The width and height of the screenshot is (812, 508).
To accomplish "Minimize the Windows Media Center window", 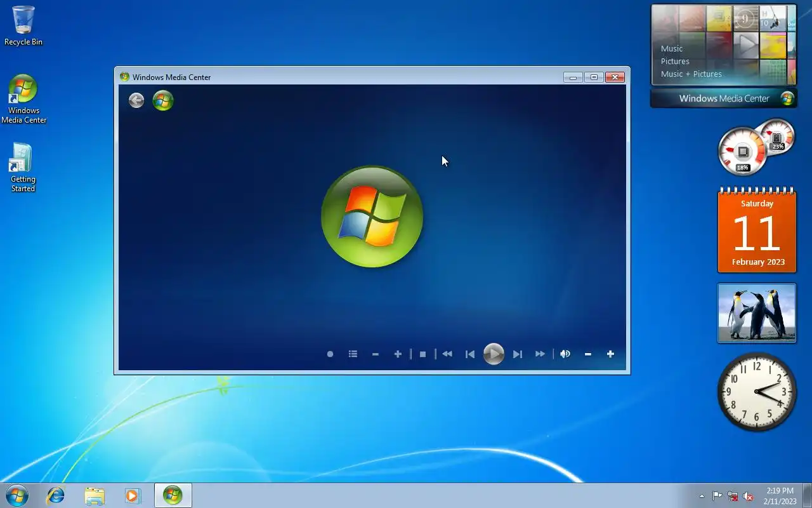I will point(573,77).
